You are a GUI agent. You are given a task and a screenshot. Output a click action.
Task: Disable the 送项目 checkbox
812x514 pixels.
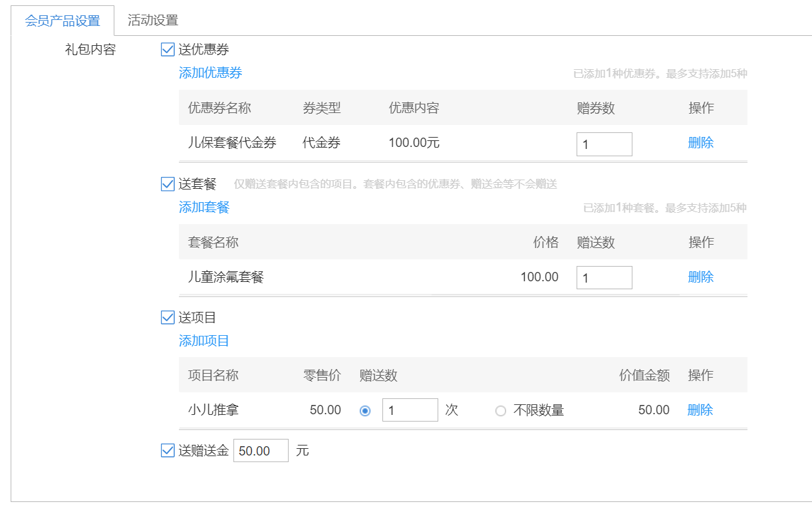(x=168, y=318)
